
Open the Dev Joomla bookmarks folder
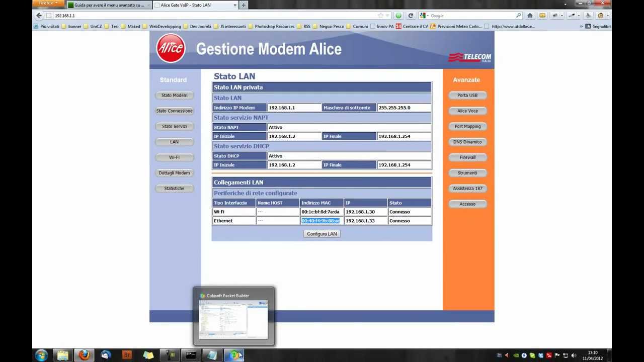click(x=197, y=26)
